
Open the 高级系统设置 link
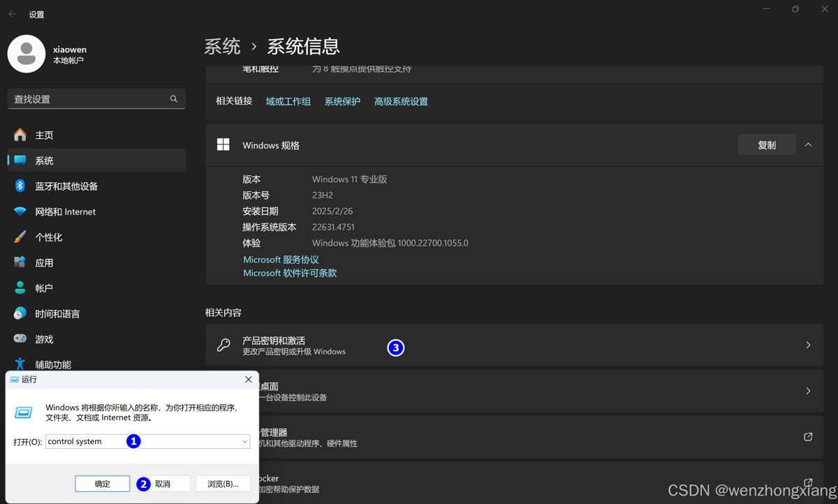coord(401,101)
